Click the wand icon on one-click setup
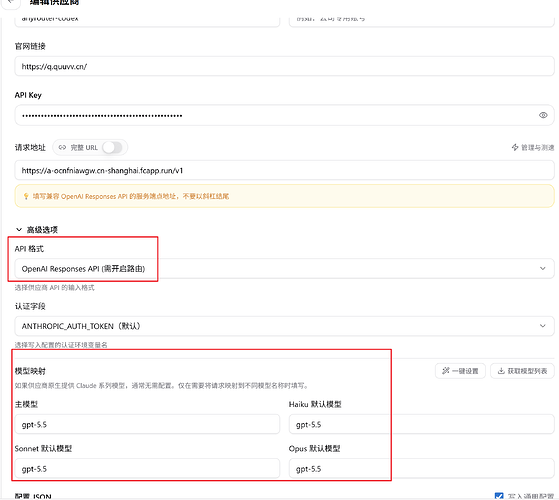Screen dimensions: 559x500 (x=446, y=371)
